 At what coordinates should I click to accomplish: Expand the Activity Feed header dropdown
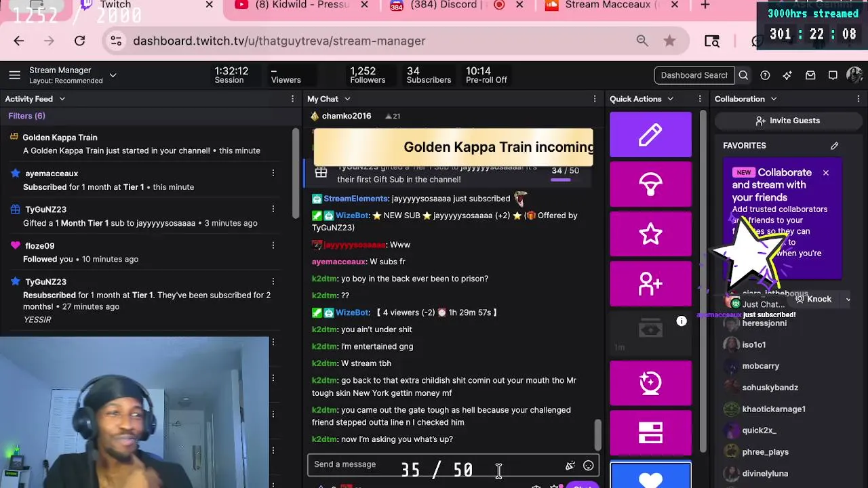pyautogui.click(x=62, y=99)
